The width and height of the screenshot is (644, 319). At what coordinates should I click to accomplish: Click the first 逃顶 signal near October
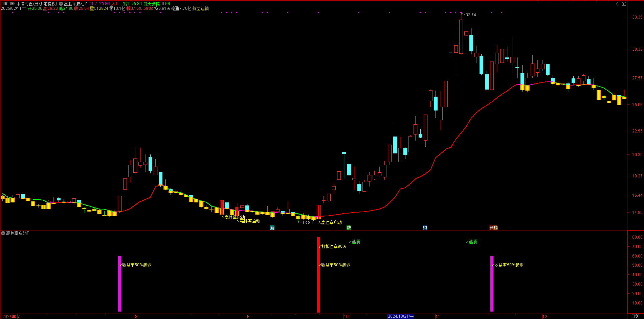tap(356, 242)
